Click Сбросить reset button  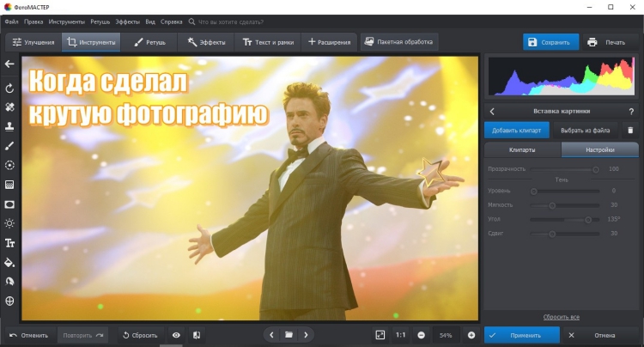pos(140,335)
